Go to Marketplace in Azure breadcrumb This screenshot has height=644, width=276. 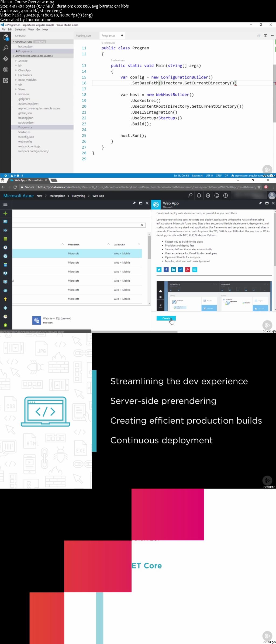point(57,196)
